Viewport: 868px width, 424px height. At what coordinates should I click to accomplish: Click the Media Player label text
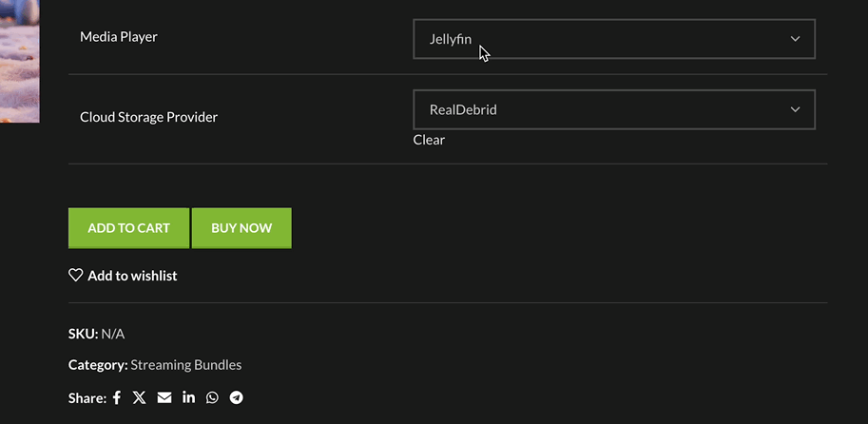pyautogui.click(x=119, y=36)
